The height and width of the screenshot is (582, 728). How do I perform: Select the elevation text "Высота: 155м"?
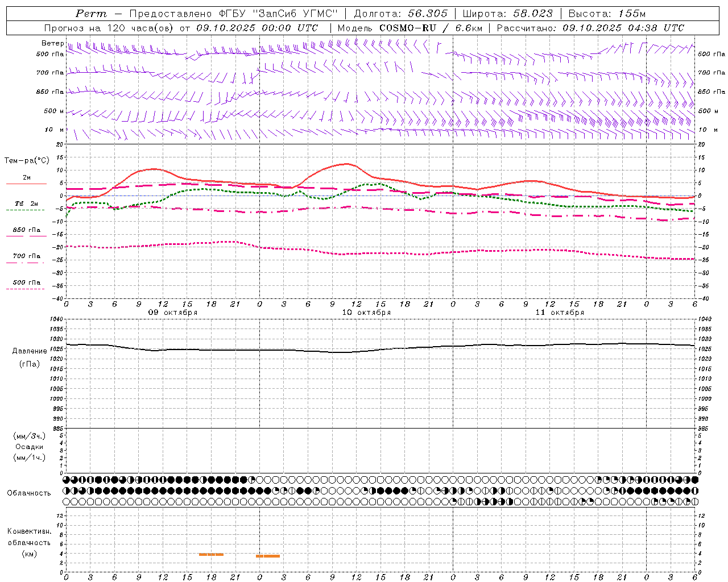[607, 14]
